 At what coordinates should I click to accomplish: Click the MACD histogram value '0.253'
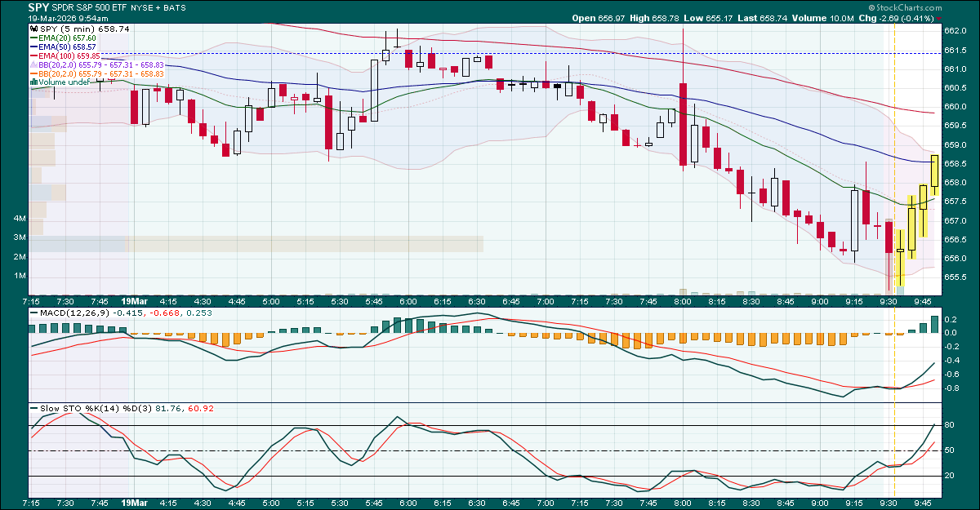coord(200,313)
